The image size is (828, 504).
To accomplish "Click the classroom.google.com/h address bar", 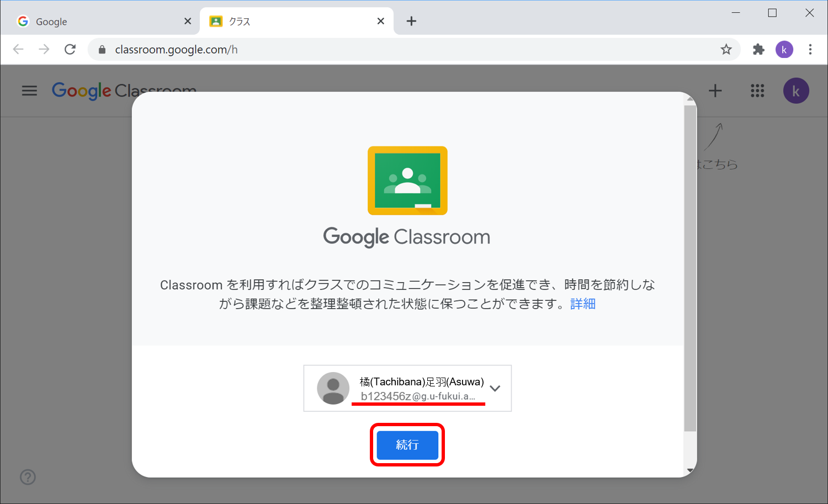I will coord(414,50).
